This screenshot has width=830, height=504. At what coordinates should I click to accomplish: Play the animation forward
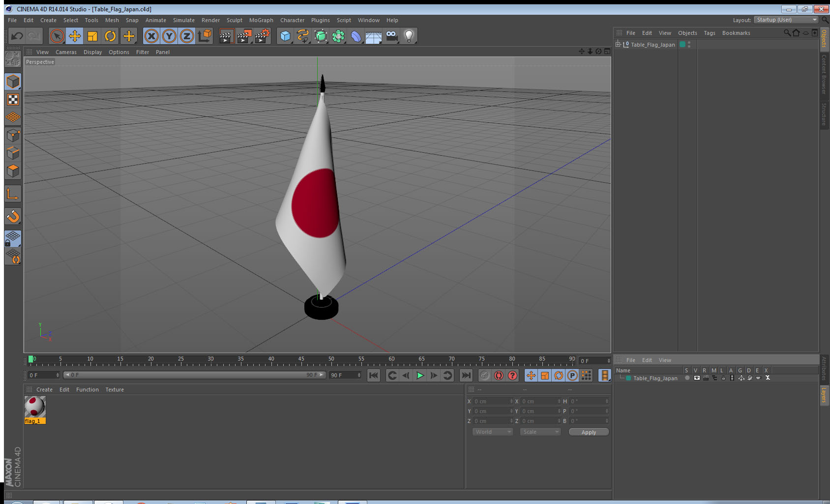pos(420,375)
